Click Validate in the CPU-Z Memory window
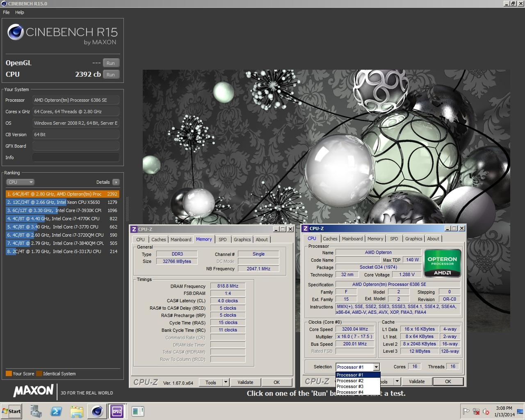The width and height of the screenshot is (525, 420). pos(245,382)
